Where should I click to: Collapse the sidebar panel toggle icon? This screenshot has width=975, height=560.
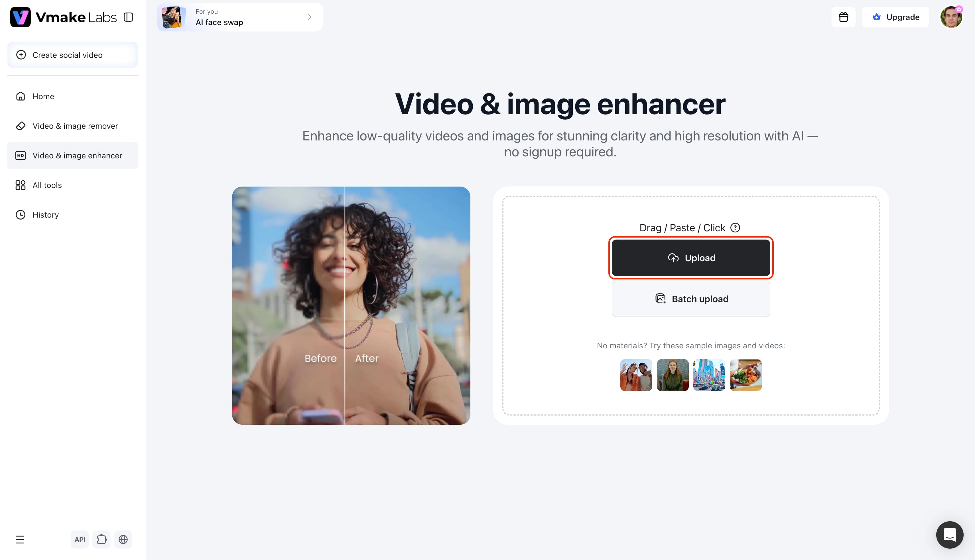128,17
